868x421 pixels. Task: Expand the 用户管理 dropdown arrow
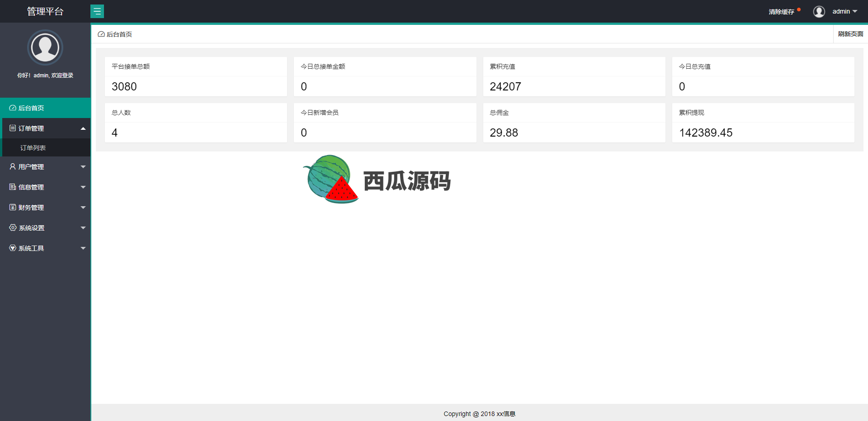pos(83,167)
